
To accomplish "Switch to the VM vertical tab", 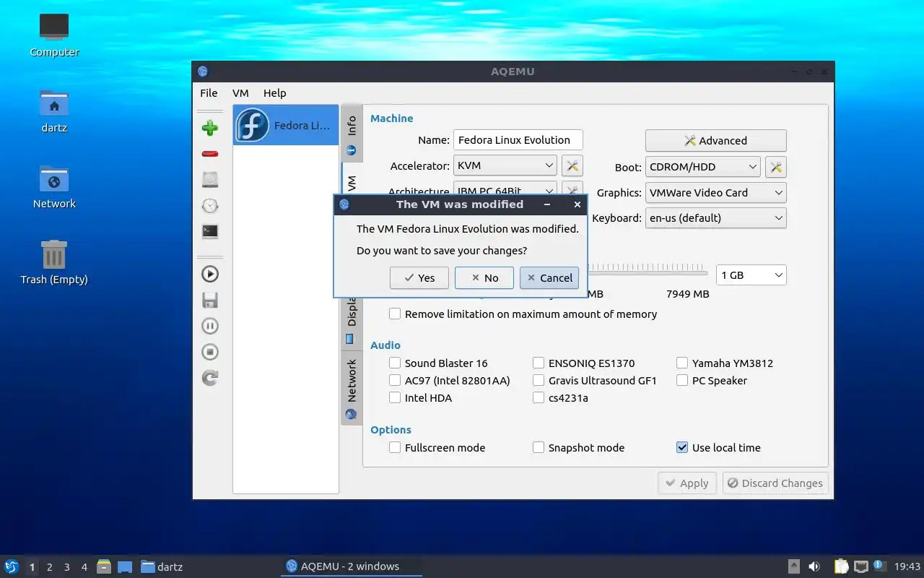I will (x=352, y=179).
